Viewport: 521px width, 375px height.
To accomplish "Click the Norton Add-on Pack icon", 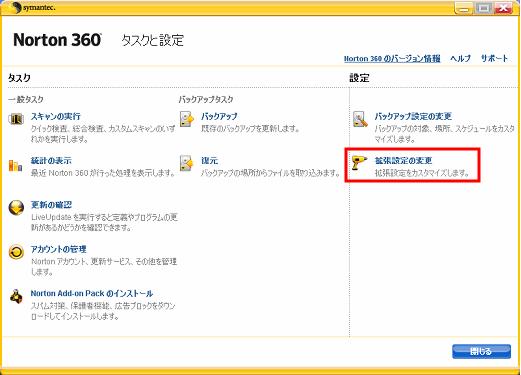I will [x=16, y=296].
